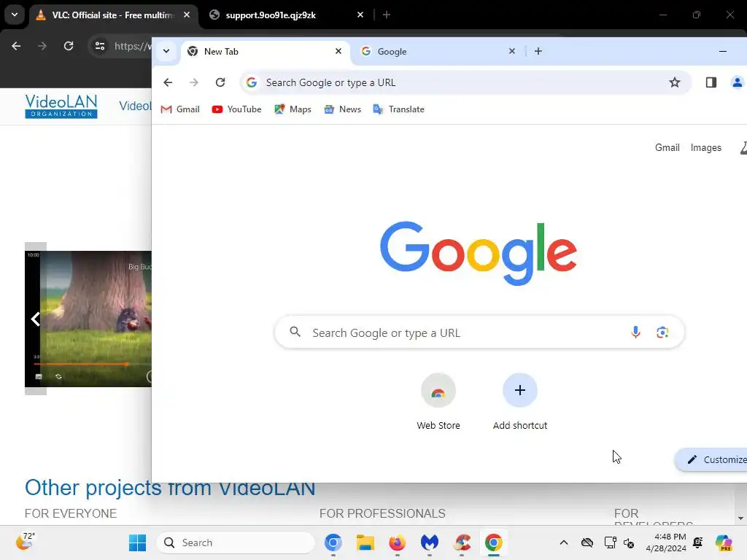The width and height of the screenshot is (747, 560).
Task: Reload the VLC page in the back window
Action: tap(69, 46)
